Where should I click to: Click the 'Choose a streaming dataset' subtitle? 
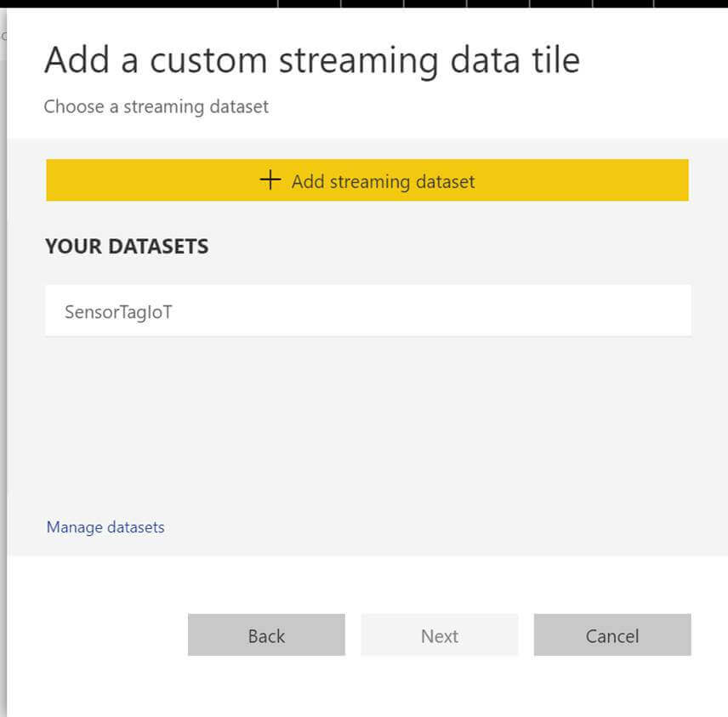tap(156, 106)
